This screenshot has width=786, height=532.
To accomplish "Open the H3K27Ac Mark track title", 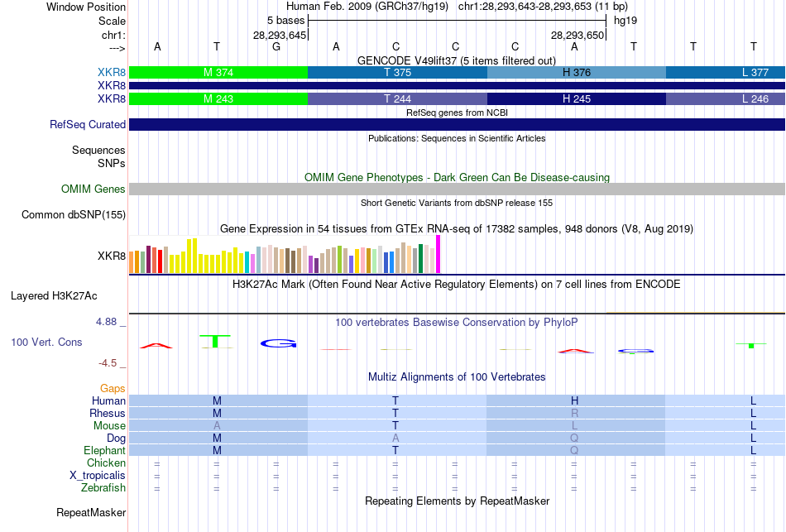I will (456, 285).
